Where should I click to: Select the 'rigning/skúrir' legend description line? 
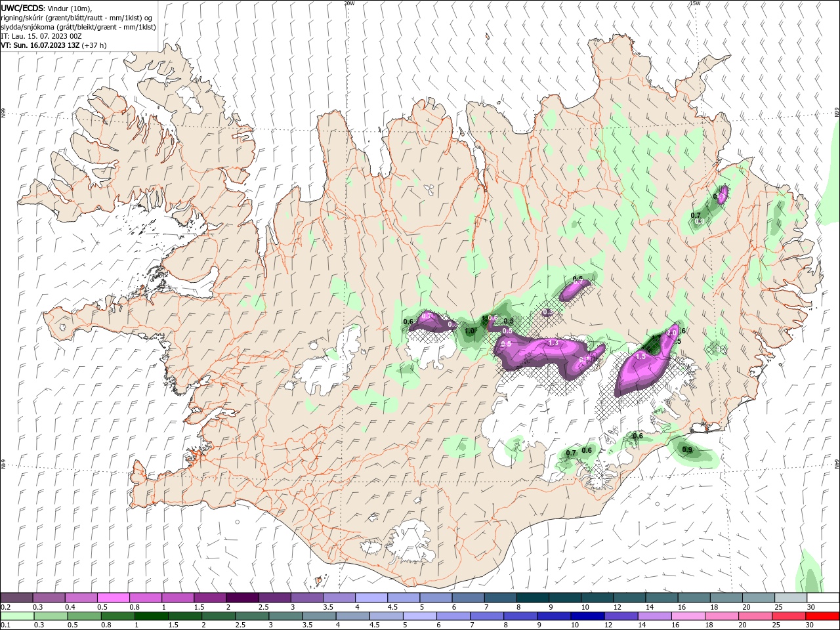77,18
